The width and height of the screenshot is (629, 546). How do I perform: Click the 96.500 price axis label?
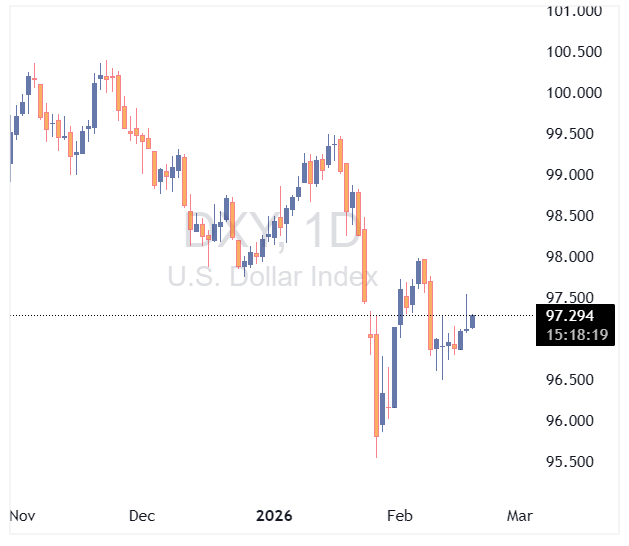click(574, 380)
